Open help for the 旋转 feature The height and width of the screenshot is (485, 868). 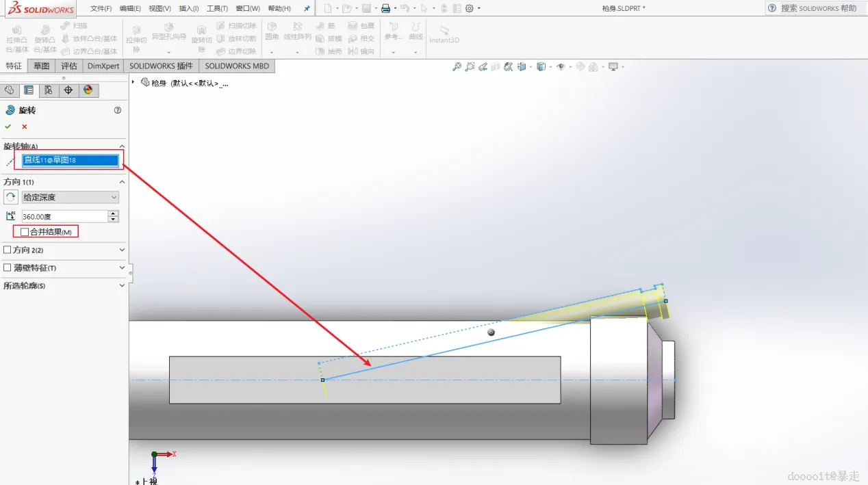click(x=118, y=110)
